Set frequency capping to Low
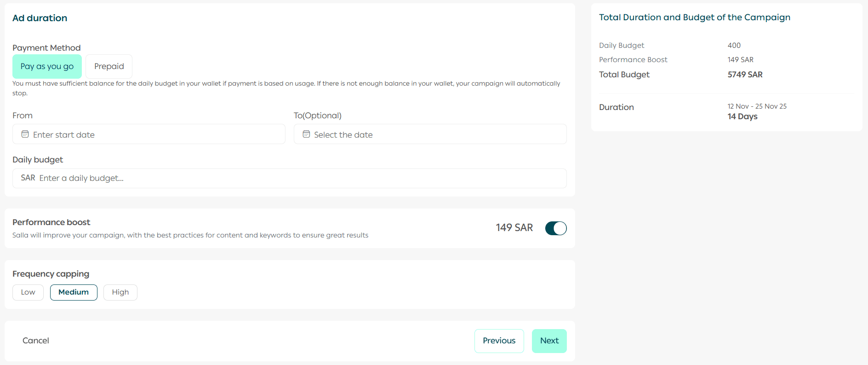Image resolution: width=868 pixels, height=365 pixels. [28, 292]
